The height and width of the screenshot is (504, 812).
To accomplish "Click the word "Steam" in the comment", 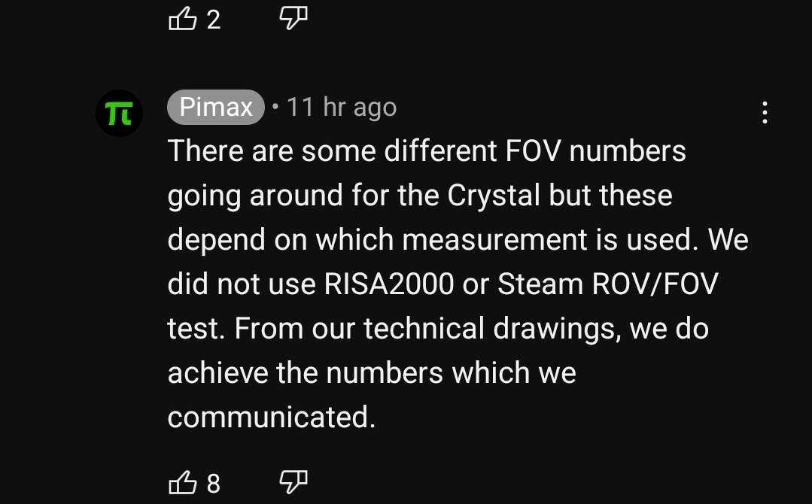I will point(540,284).
